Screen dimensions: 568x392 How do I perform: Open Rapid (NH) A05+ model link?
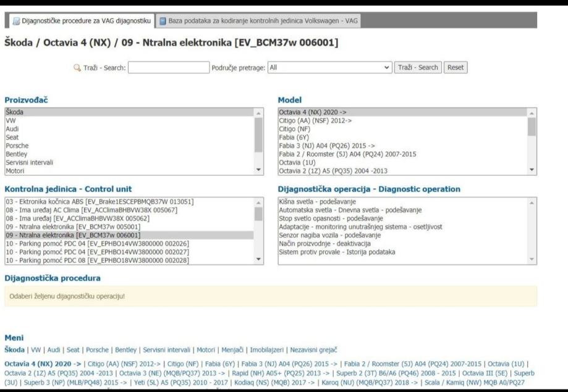281,373
